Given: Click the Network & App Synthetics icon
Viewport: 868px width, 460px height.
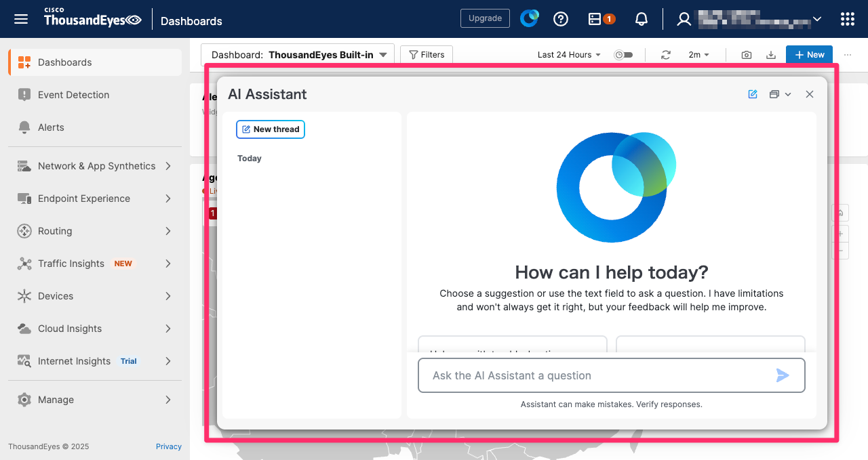Looking at the screenshot, I should click(24, 166).
